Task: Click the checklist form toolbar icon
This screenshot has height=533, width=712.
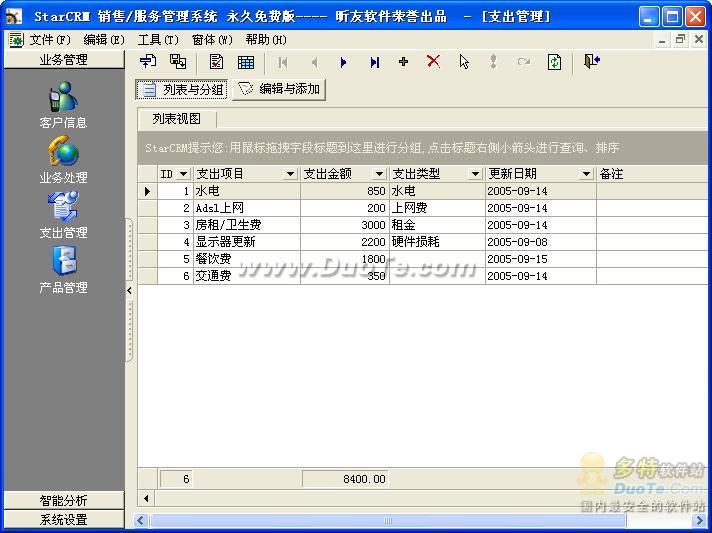Action: point(216,61)
